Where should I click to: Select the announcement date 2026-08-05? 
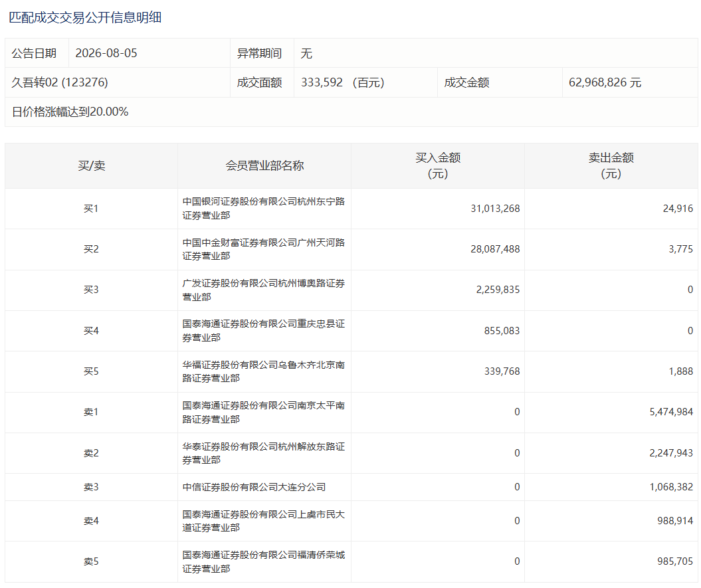(106, 53)
